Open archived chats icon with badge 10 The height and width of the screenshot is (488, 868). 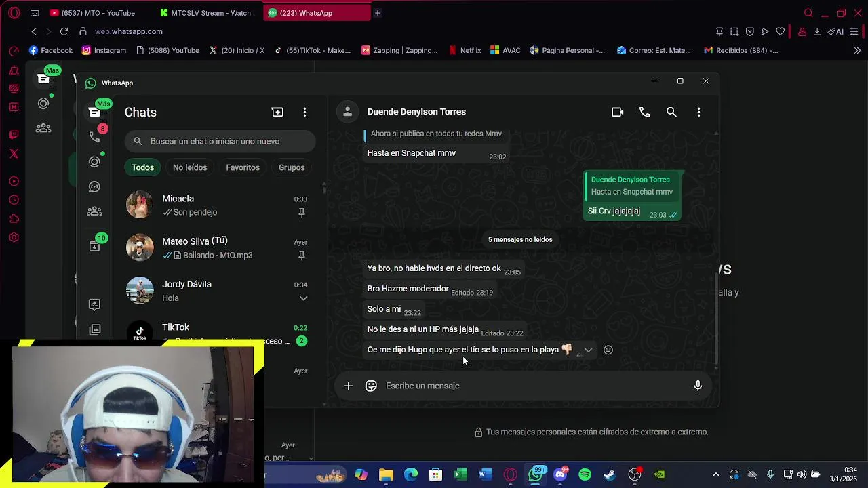(94, 246)
